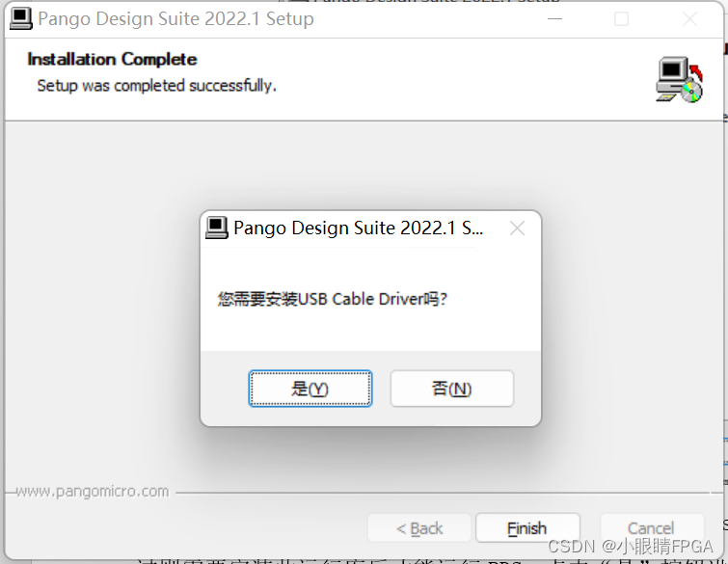Click the 'Setup was completed successfully' text

[x=156, y=86]
